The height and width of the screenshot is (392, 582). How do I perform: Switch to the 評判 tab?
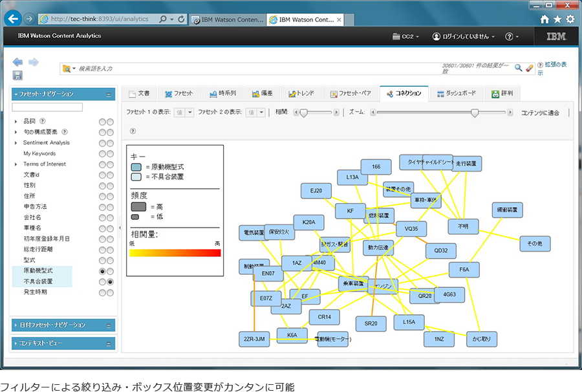click(x=502, y=94)
